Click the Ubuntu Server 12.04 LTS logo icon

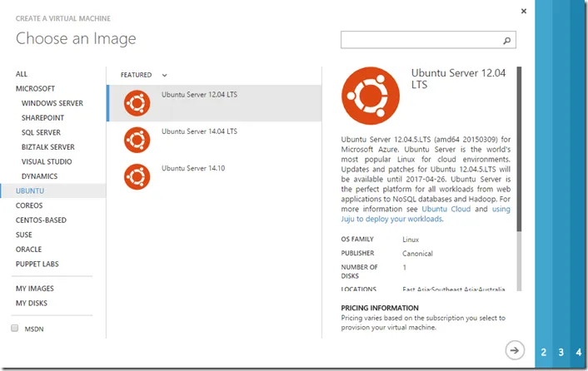(137, 103)
